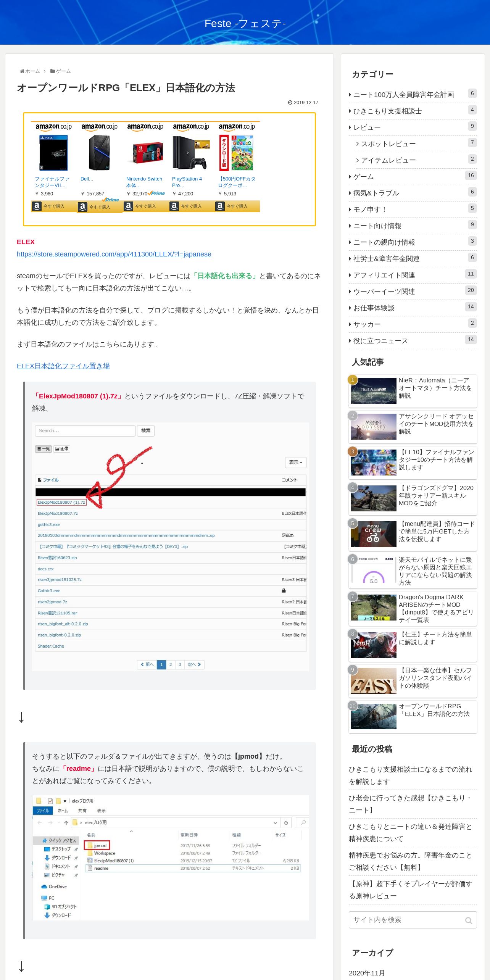Open the Steam store ELEX link
The width and height of the screenshot is (490, 980).
tap(114, 254)
